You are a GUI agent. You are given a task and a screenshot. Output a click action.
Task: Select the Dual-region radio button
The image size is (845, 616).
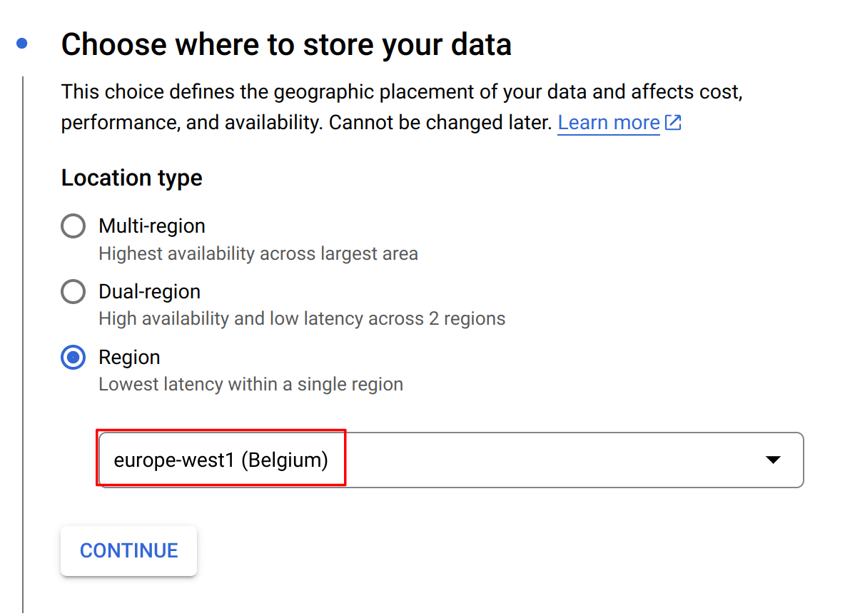coord(74,292)
